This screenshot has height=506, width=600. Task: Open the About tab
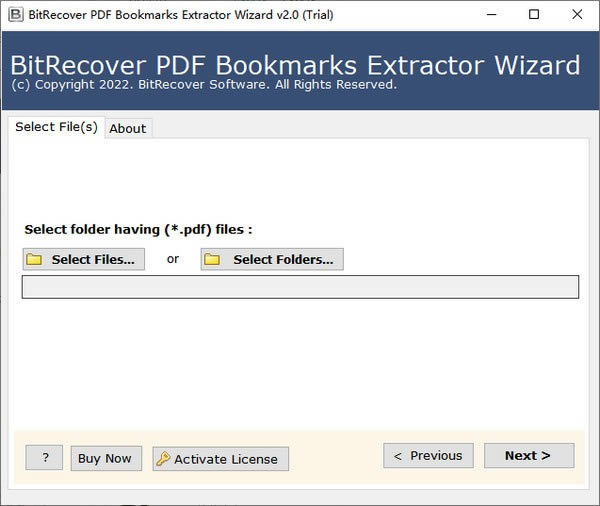click(128, 128)
